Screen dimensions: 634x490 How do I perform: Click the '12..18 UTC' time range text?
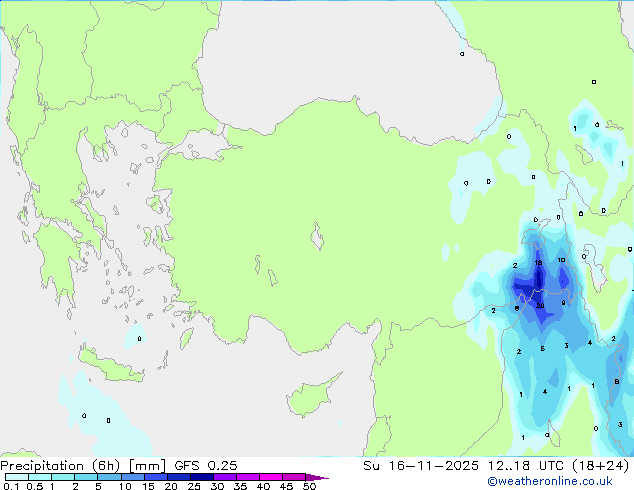coord(526,466)
